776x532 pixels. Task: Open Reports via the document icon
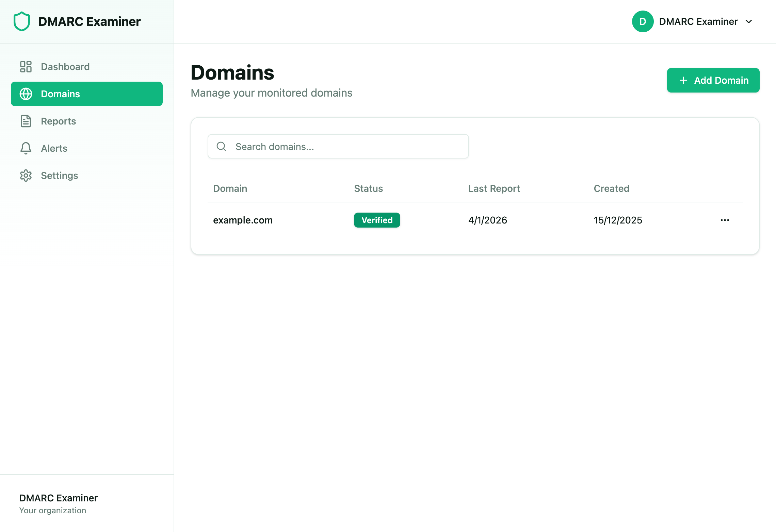(x=26, y=121)
